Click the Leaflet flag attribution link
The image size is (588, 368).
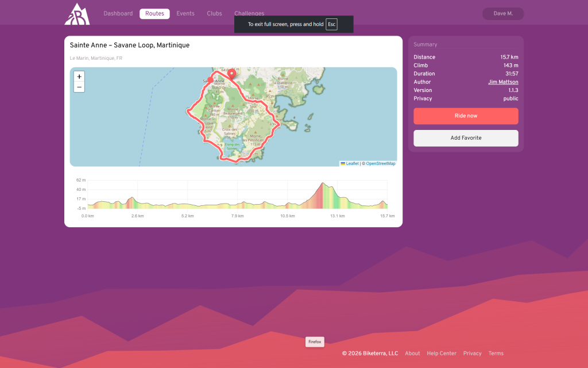tap(350, 163)
